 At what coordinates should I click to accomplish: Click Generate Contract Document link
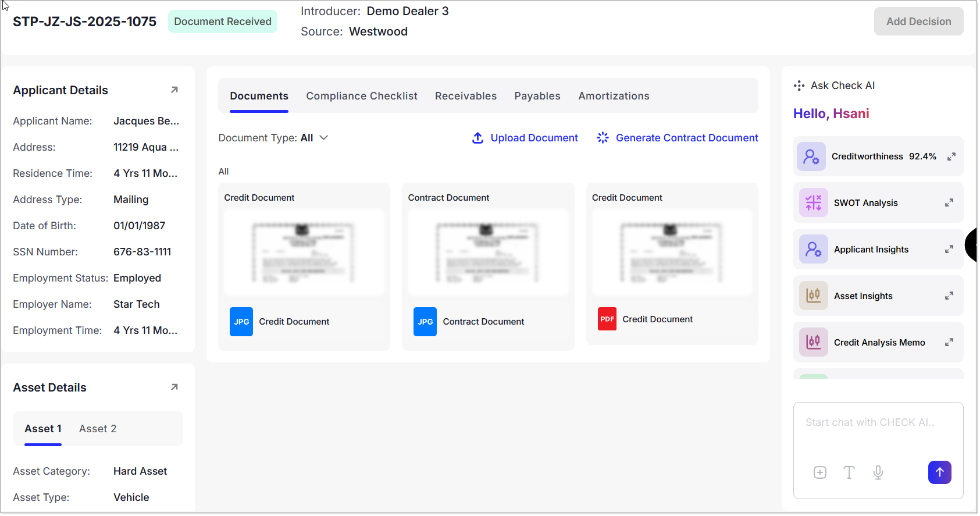pyautogui.click(x=678, y=138)
